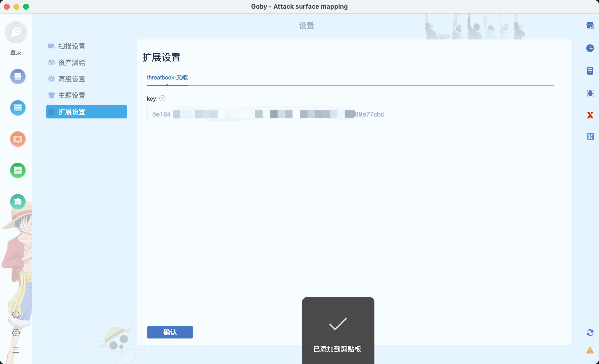Image resolution: width=599 pixels, height=364 pixels.
Task: Open the green report chart icon
Action: pyautogui.click(x=18, y=170)
